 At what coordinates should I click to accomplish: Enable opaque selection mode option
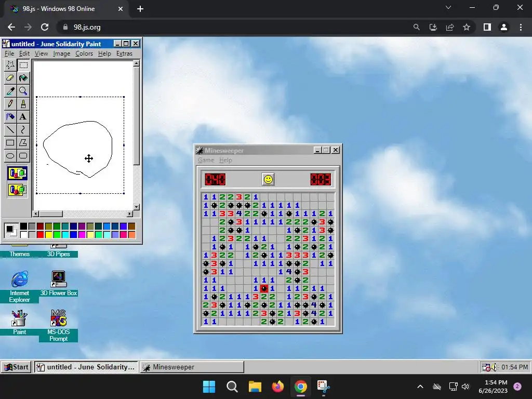coord(17,174)
